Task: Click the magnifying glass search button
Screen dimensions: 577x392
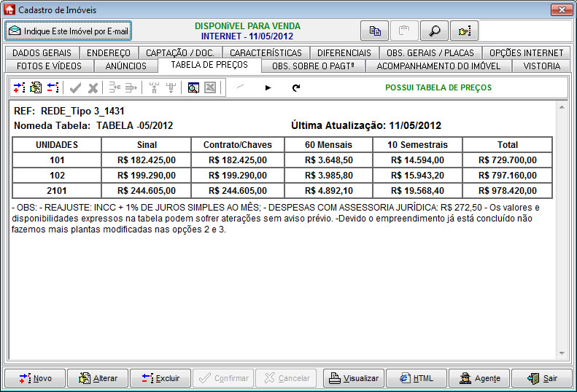Action: tap(434, 31)
